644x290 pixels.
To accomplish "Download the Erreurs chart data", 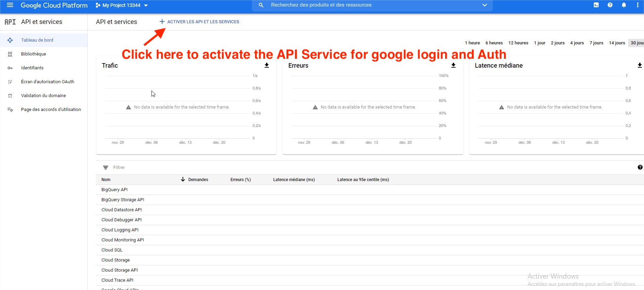I will tap(453, 65).
